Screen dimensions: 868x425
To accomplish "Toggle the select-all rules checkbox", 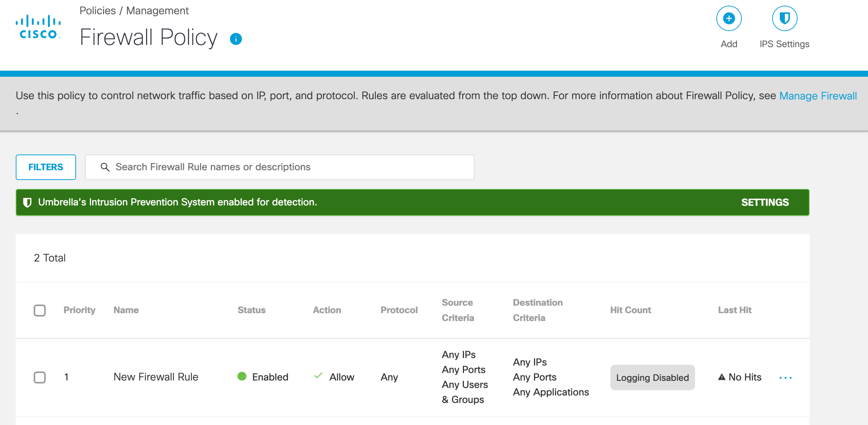I will (x=40, y=311).
